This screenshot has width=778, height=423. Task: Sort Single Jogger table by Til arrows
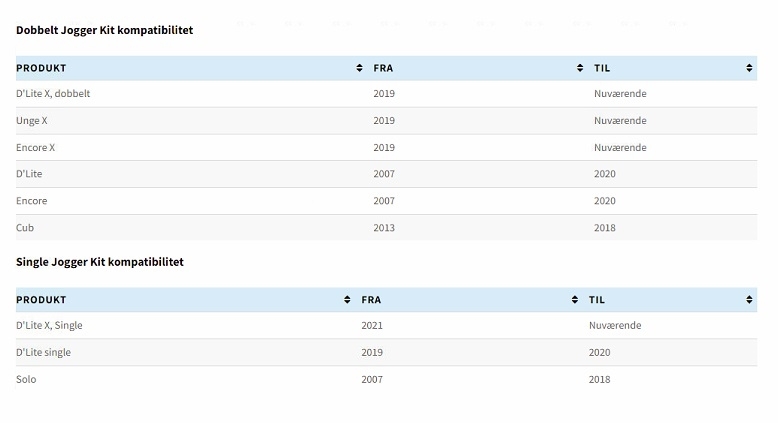[x=749, y=300]
